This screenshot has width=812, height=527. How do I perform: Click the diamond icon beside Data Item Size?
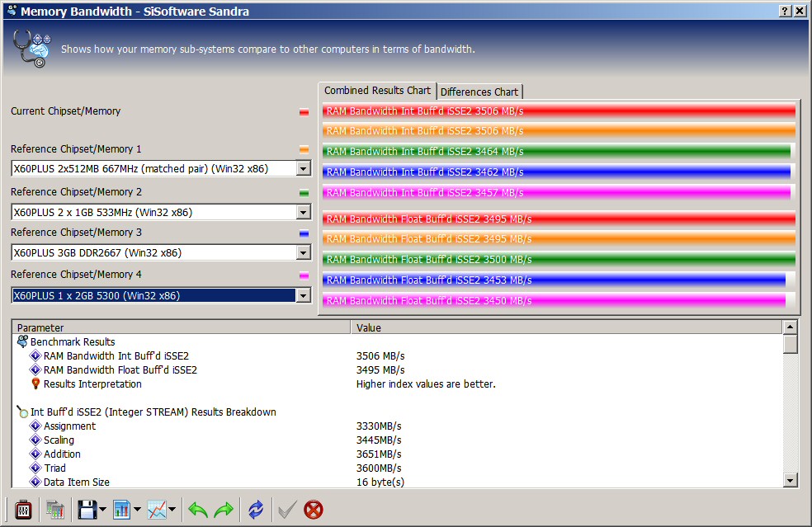(35, 482)
